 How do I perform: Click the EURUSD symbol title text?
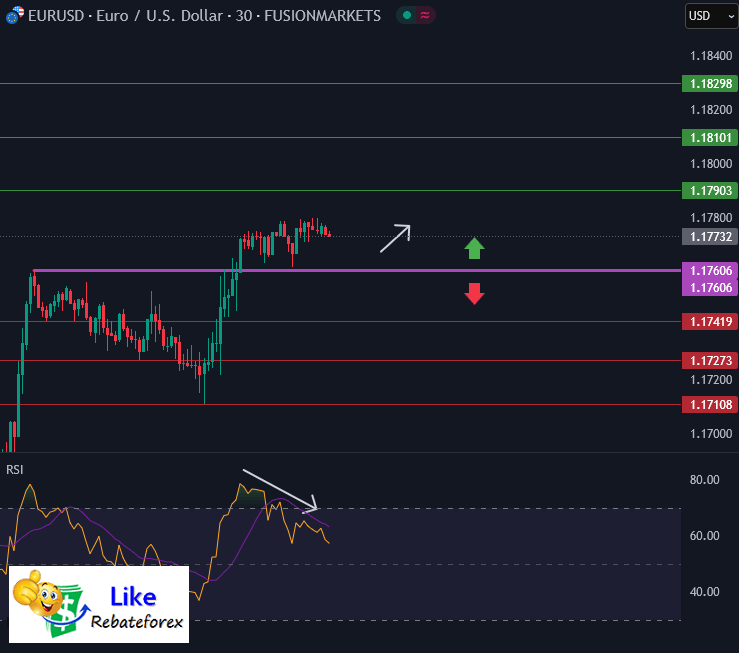point(204,16)
